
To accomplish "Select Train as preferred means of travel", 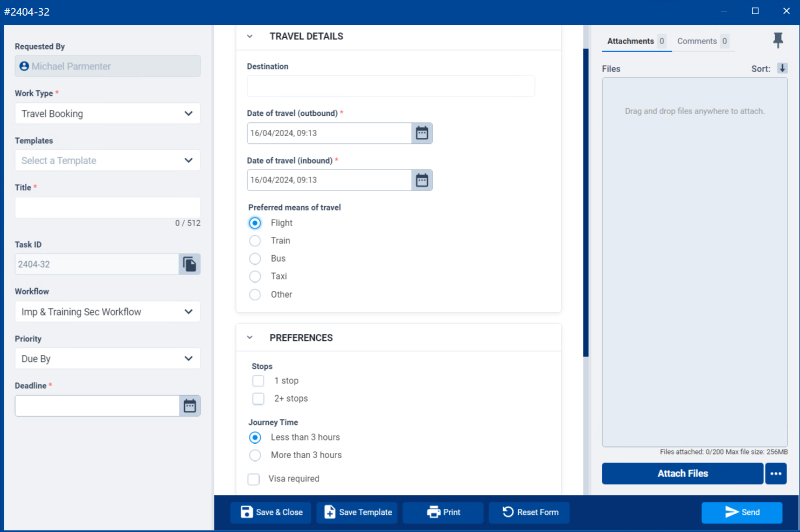I will pos(255,241).
